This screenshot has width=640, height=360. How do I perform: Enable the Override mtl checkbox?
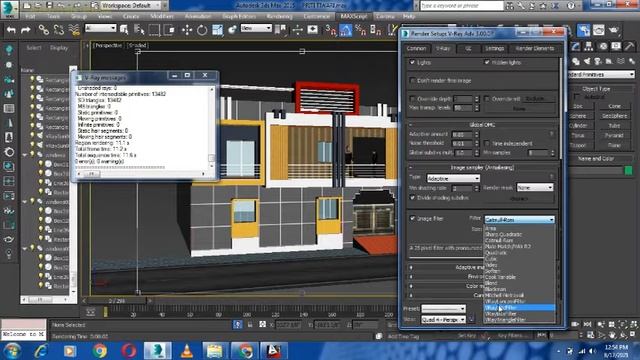click(x=487, y=99)
